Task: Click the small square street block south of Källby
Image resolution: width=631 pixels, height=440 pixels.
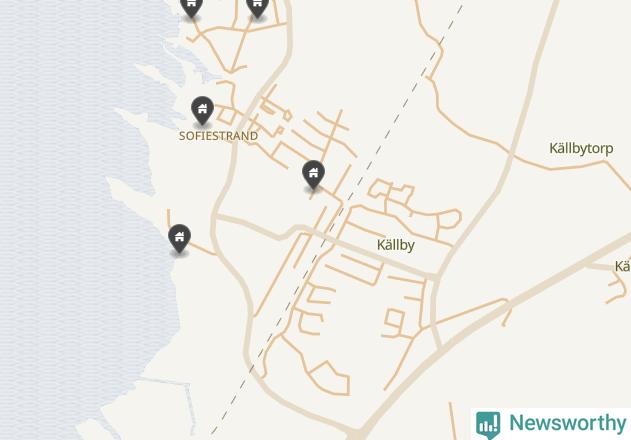Action: (x=394, y=318)
